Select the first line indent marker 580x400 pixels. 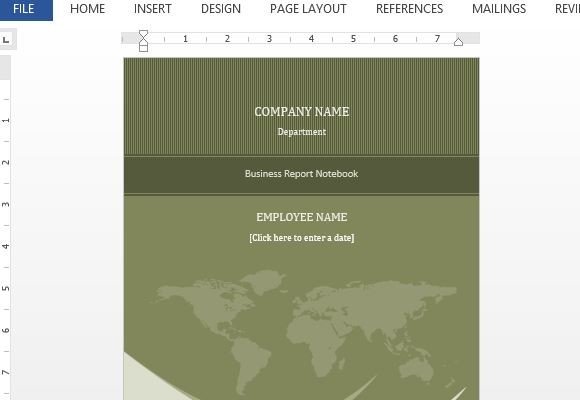pos(144,33)
